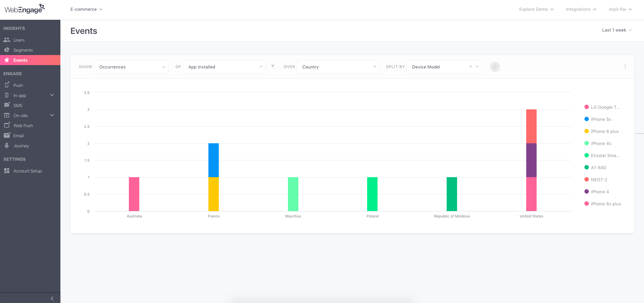Toggle A1-840 legend series
The width and height of the screenshot is (644, 303).
[595, 167]
